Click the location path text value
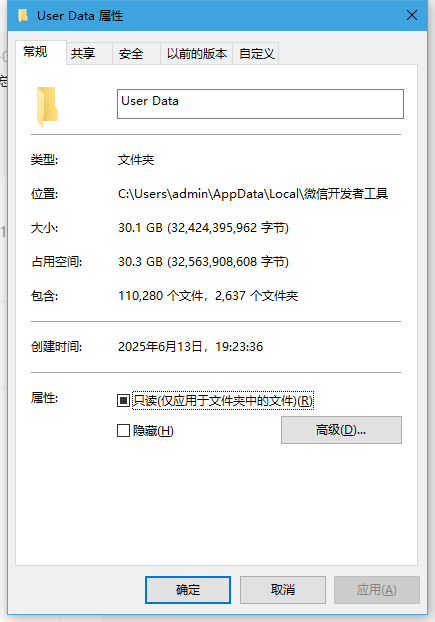 coord(253,194)
